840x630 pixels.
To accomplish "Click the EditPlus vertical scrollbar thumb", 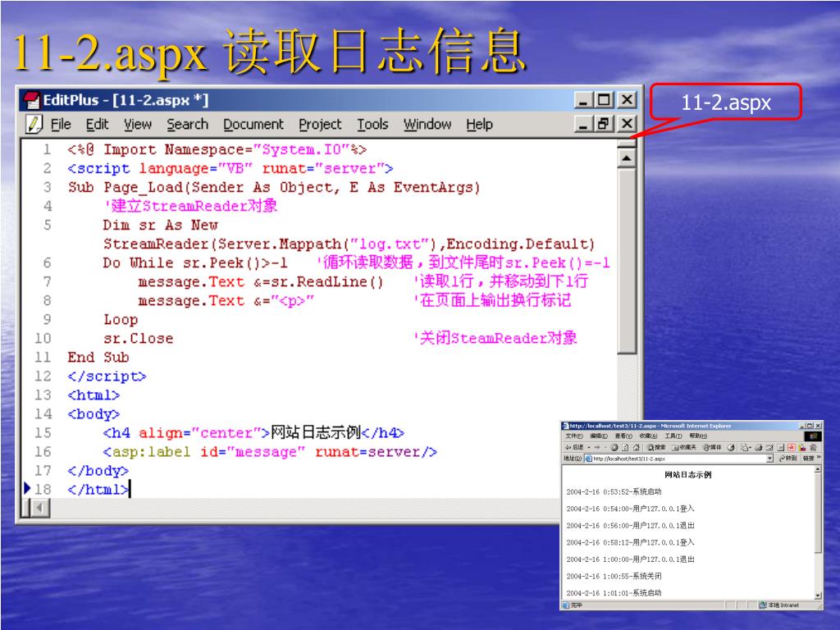I will (x=626, y=260).
